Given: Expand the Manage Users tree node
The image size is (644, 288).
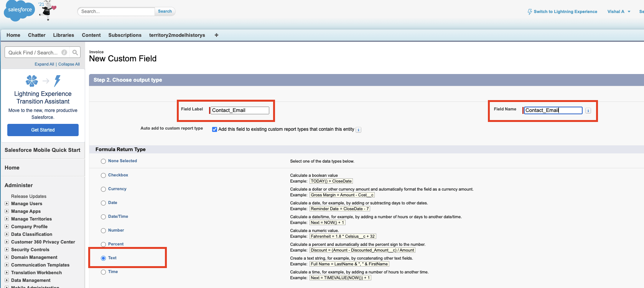Looking at the screenshot, I should tap(7, 204).
